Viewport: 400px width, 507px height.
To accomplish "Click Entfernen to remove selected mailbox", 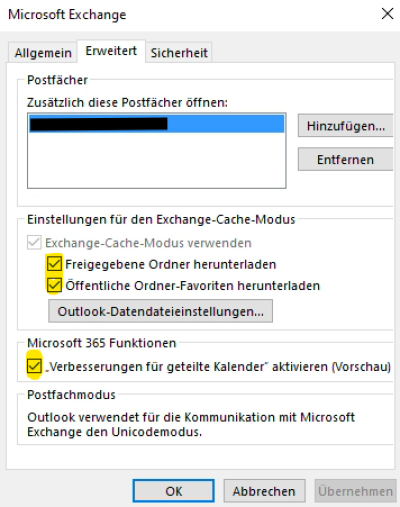I will click(x=346, y=159).
